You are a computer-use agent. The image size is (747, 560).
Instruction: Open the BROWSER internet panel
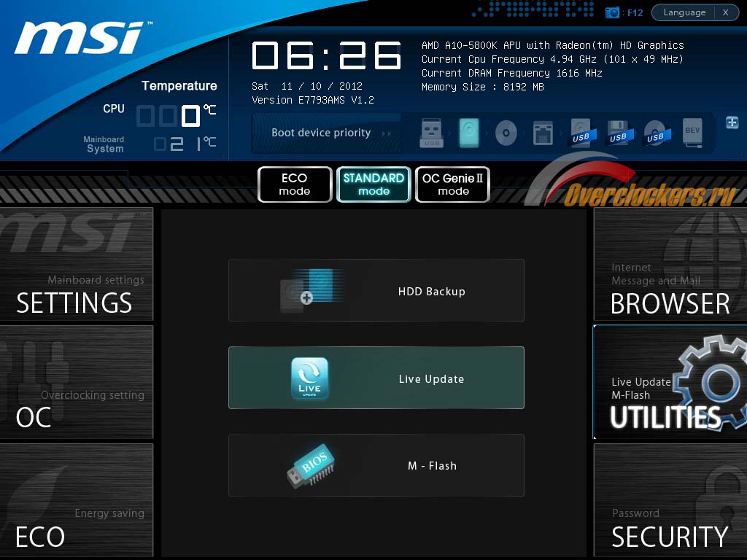pos(670,264)
